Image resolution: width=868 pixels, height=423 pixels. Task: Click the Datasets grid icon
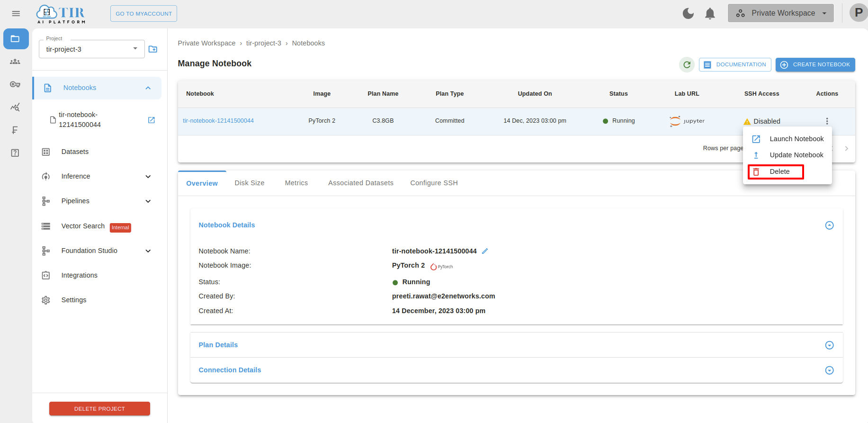(46, 152)
